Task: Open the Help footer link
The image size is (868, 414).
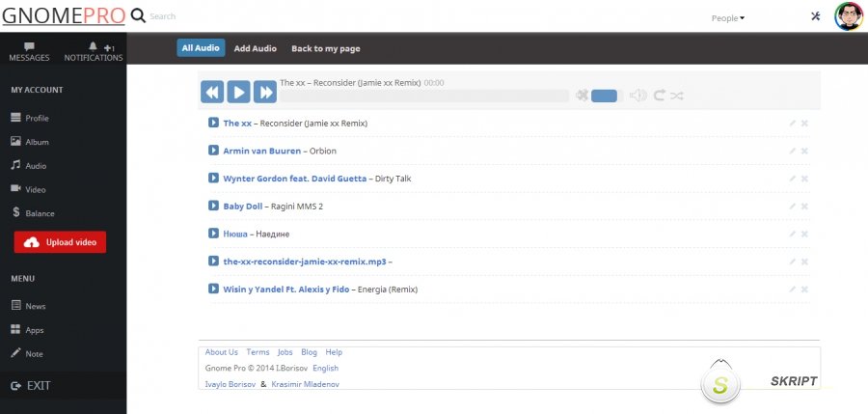Action: (x=334, y=352)
